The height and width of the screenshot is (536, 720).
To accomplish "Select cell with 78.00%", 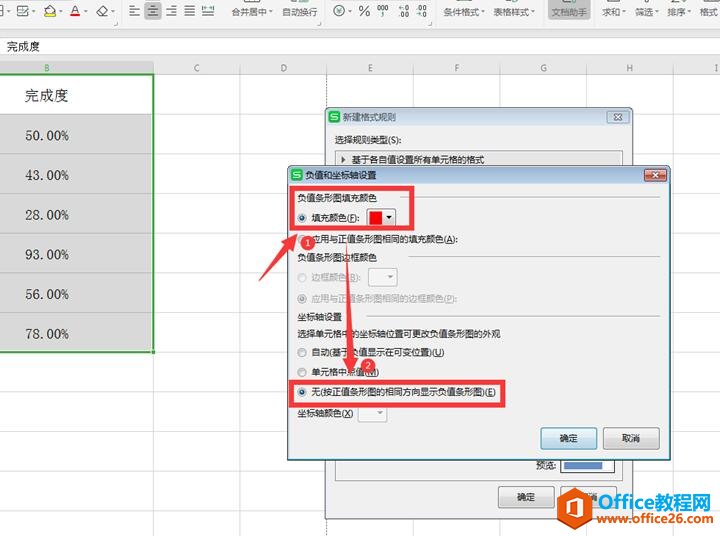I will tap(76, 333).
